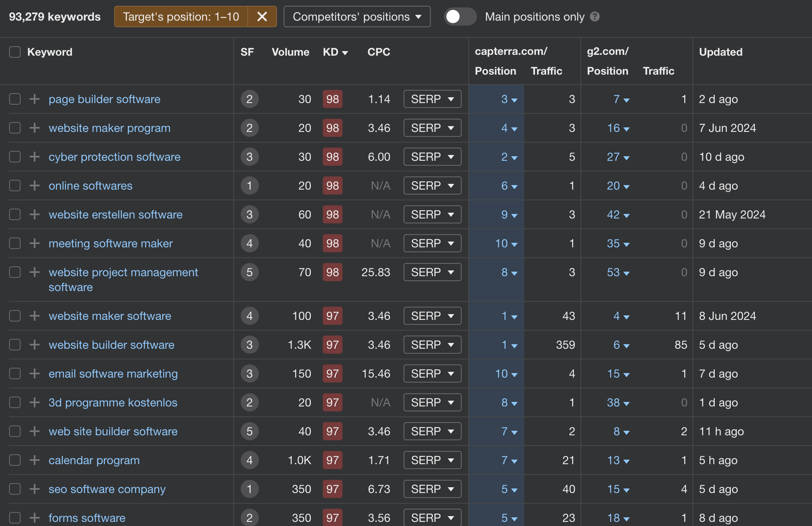Click KD 98 red badge for online softwares
This screenshot has width=812, height=526.
coord(333,186)
